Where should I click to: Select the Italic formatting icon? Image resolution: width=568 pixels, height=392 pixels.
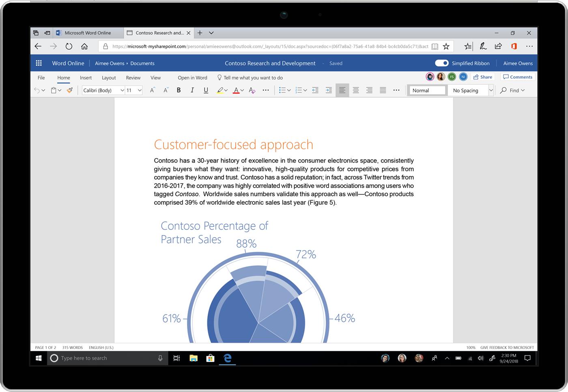[192, 90]
